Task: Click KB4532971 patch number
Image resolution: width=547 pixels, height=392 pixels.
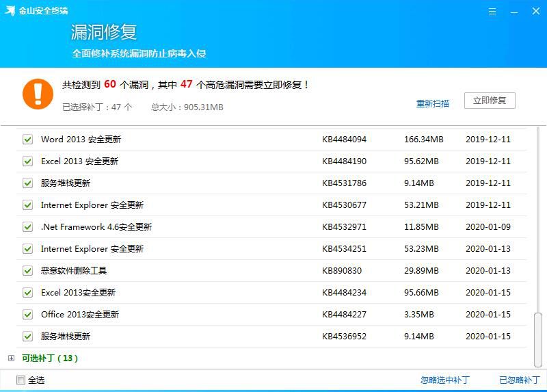Action: [x=345, y=227]
